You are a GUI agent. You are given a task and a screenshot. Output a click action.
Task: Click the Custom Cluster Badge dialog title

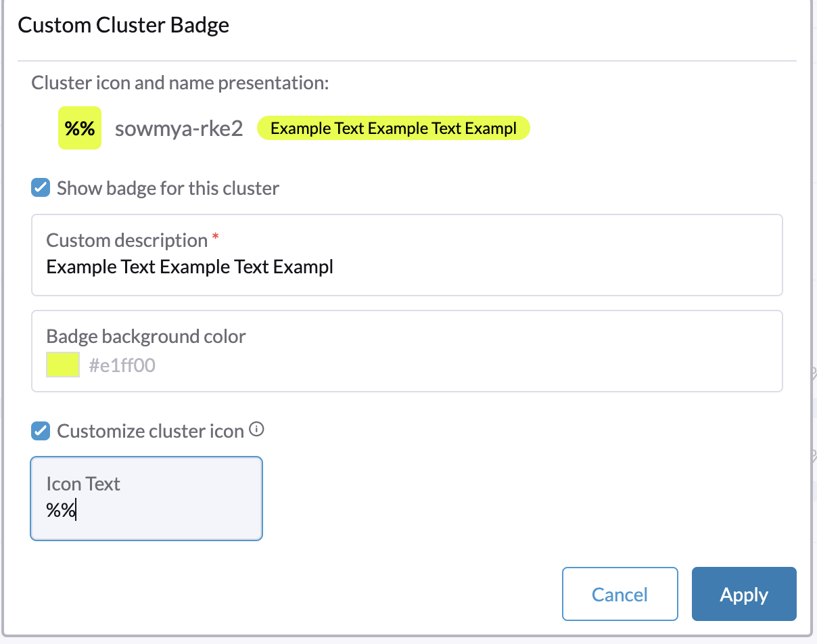click(123, 25)
